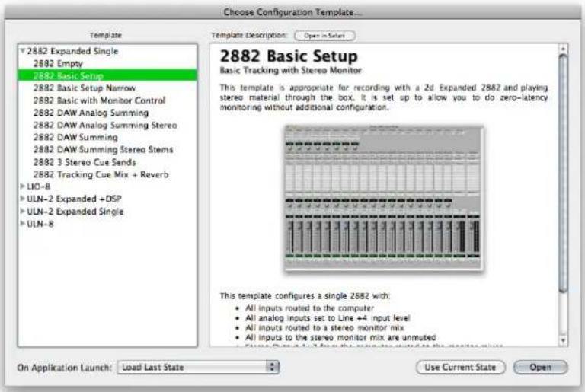Image resolution: width=585 pixels, height=392 pixels.
Task: Open the On Application Launch dropdown
Action: point(198,367)
